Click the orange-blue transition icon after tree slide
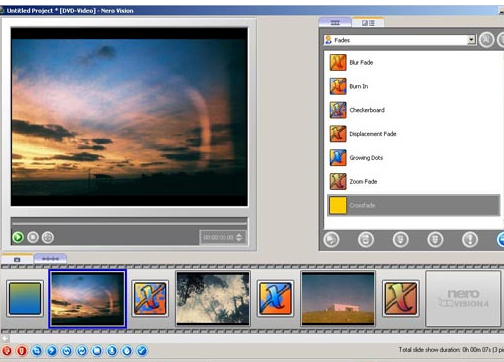The height and width of the screenshot is (362, 504). pos(275,298)
